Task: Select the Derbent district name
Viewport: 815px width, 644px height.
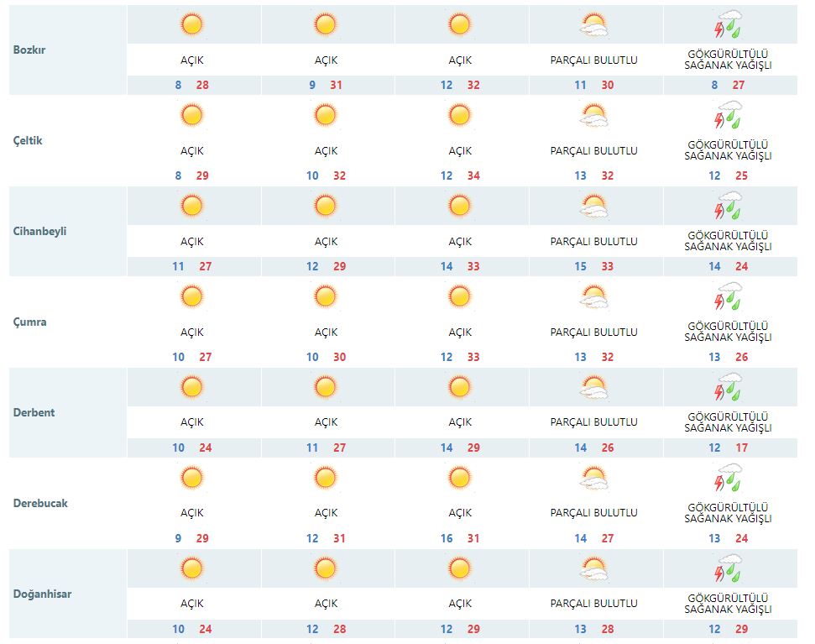Action: pyautogui.click(x=34, y=413)
